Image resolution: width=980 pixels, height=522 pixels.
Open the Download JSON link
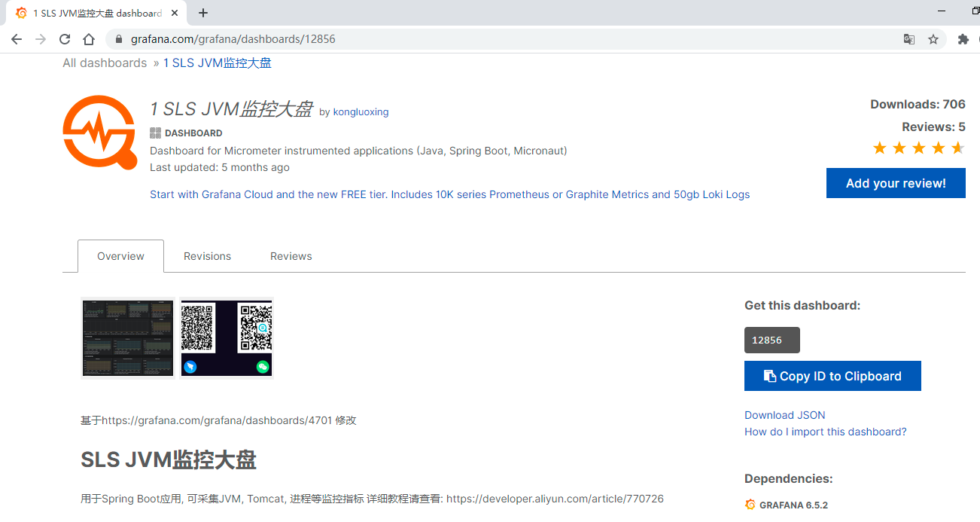[784, 415]
